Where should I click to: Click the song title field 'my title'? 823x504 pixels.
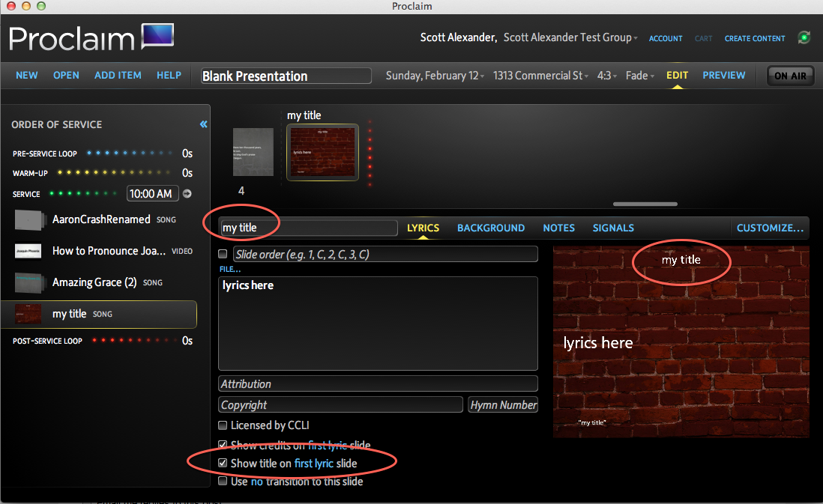(309, 228)
